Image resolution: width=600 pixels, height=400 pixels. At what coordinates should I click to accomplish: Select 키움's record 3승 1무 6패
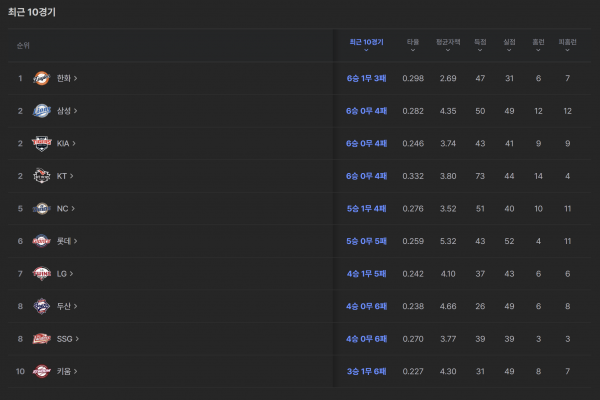pos(366,371)
